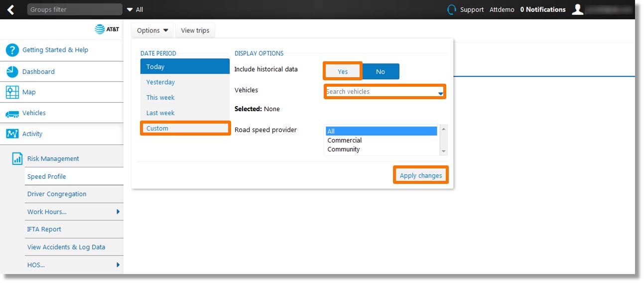Open Work Hours menu item
The width and height of the screenshot is (644, 283).
click(47, 212)
